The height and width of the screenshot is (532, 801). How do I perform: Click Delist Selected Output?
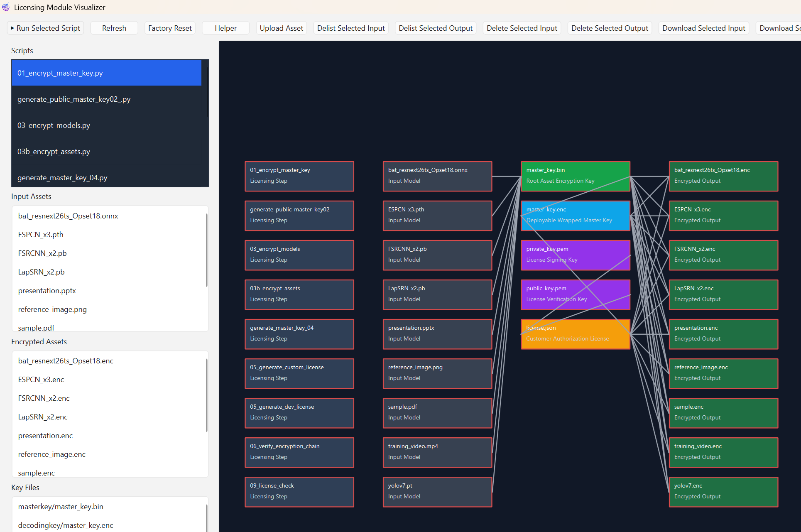pos(436,28)
